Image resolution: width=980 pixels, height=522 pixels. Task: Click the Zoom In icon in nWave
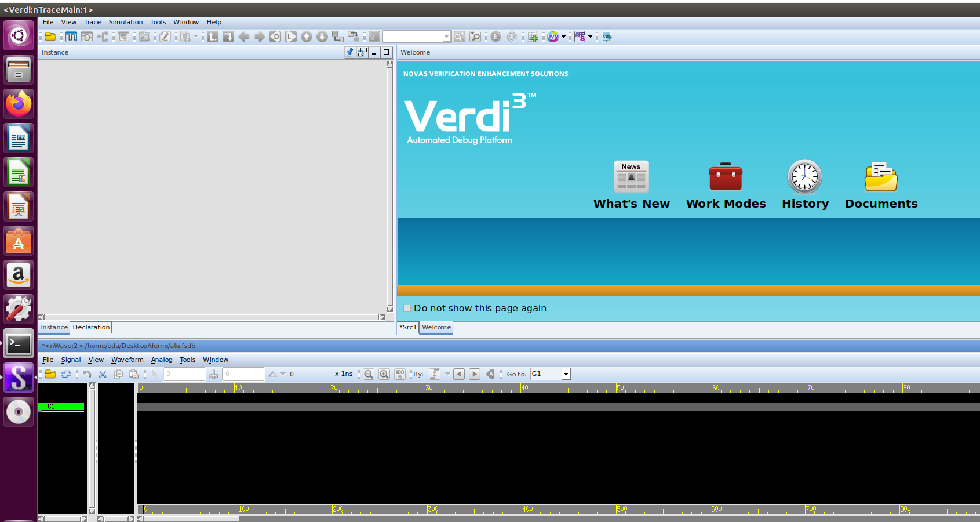click(384, 374)
